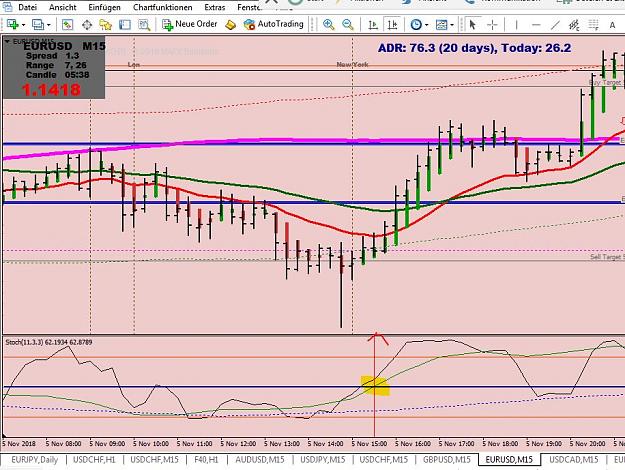Click the Sell Target label
625x470 pixels.
(x=607, y=257)
